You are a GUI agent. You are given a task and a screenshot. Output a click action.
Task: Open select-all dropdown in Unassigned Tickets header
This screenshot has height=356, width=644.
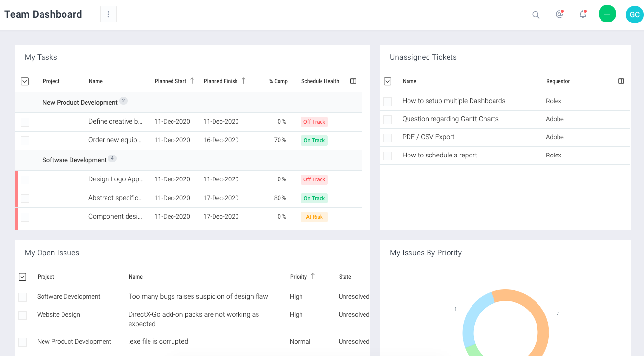click(387, 82)
